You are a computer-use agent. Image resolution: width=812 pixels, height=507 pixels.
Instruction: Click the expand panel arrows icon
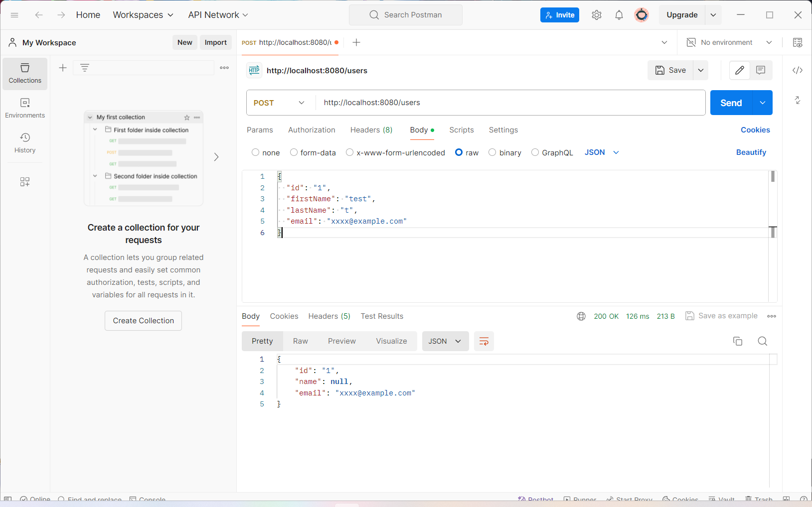[x=798, y=100]
